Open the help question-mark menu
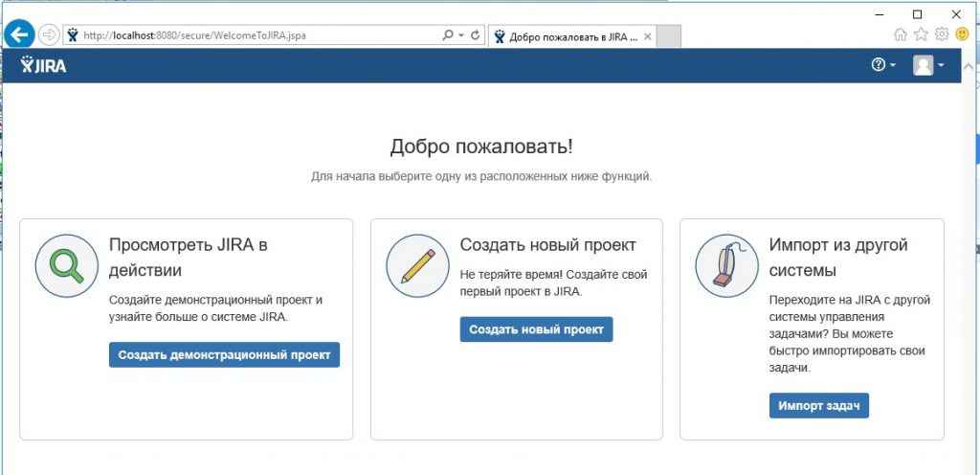 click(x=883, y=64)
